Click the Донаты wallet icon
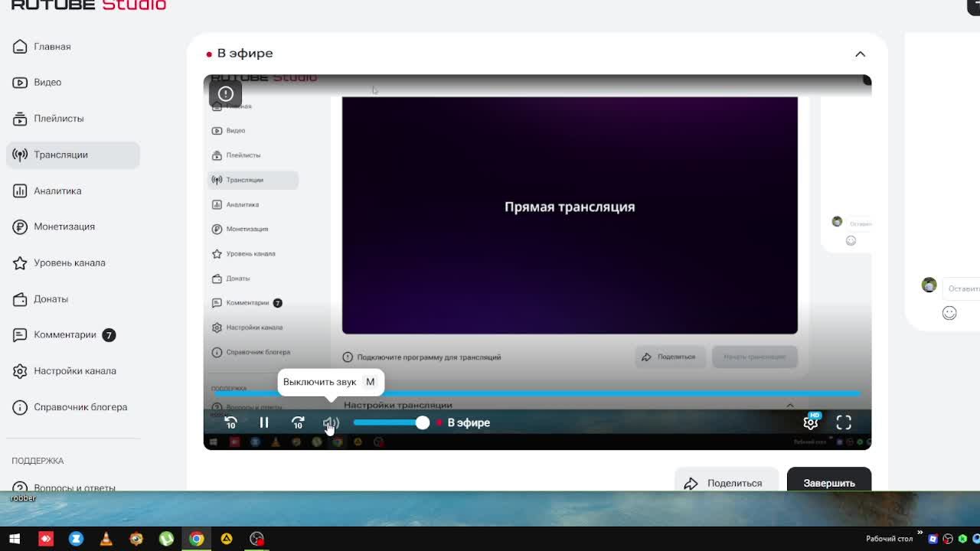Viewport: 980px width, 551px height. (x=20, y=299)
